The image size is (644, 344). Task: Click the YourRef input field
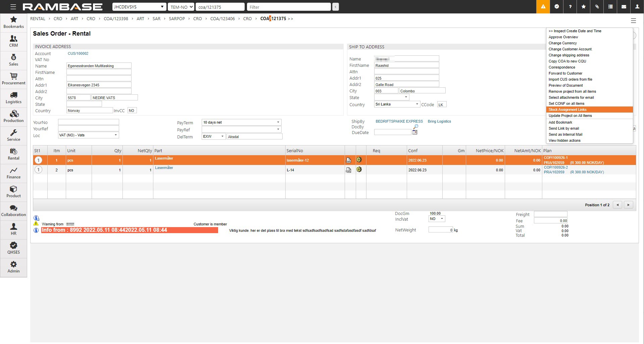[89, 129]
